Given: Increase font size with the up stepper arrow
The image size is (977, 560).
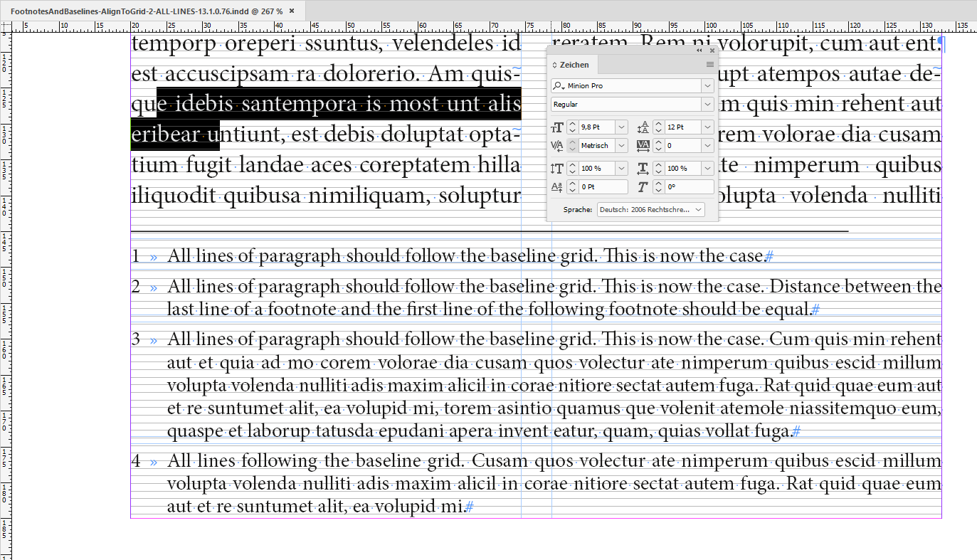Looking at the screenshot, I should point(572,123).
